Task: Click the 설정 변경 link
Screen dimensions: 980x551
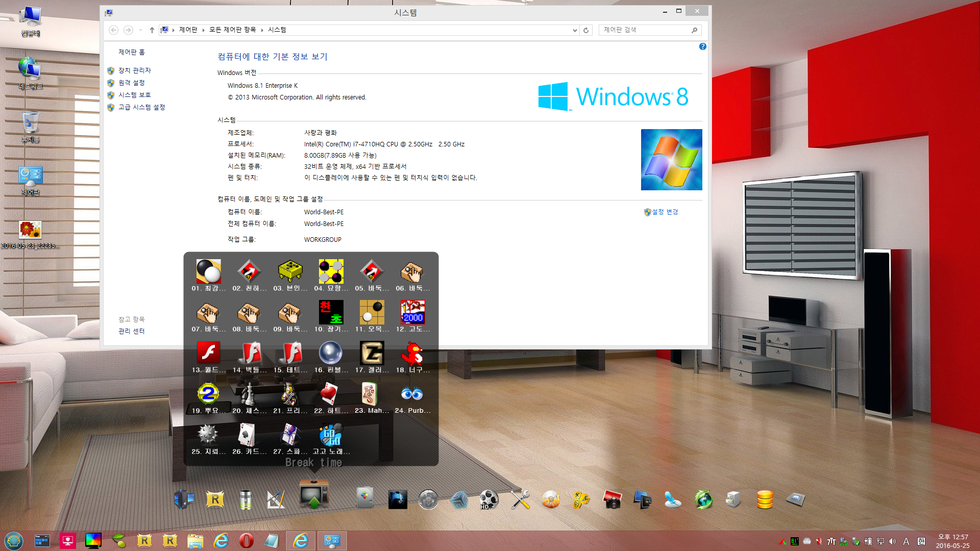Action: point(665,212)
